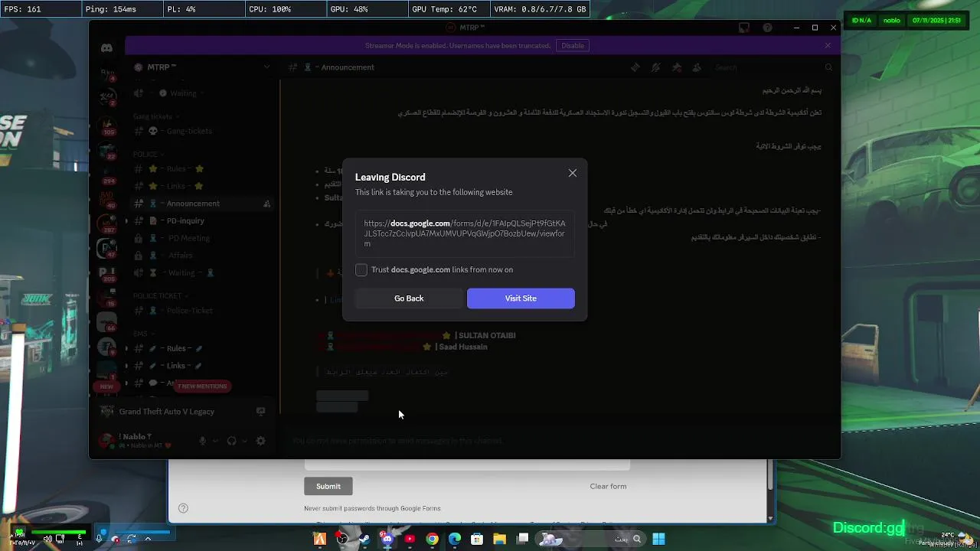The width and height of the screenshot is (980, 551).
Task: Jump to the 7 New Mentions pill
Action: coord(202,386)
